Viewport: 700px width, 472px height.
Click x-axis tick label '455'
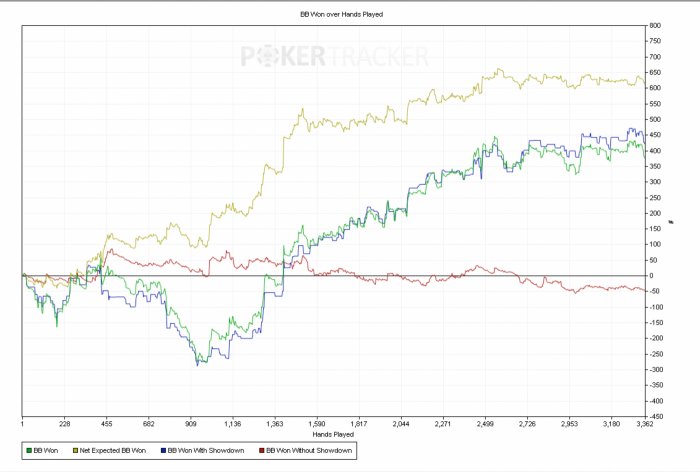click(x=106, y=424)
